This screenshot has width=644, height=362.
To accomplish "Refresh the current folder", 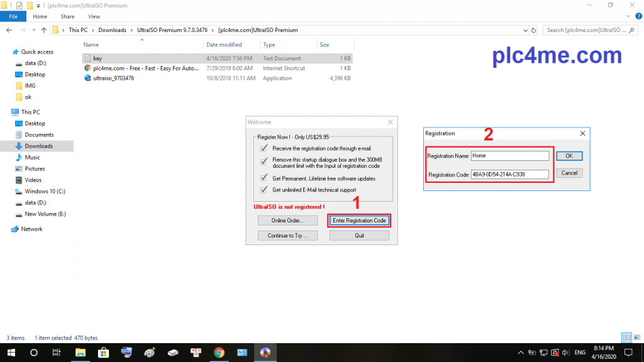I will (533, 30).
